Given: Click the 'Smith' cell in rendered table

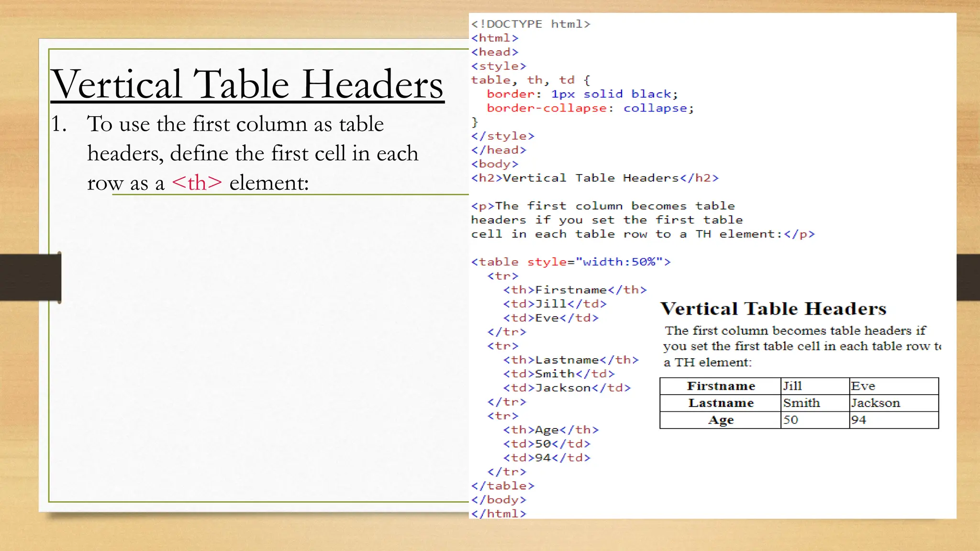Looking at the screenshot, I should 815,403.
